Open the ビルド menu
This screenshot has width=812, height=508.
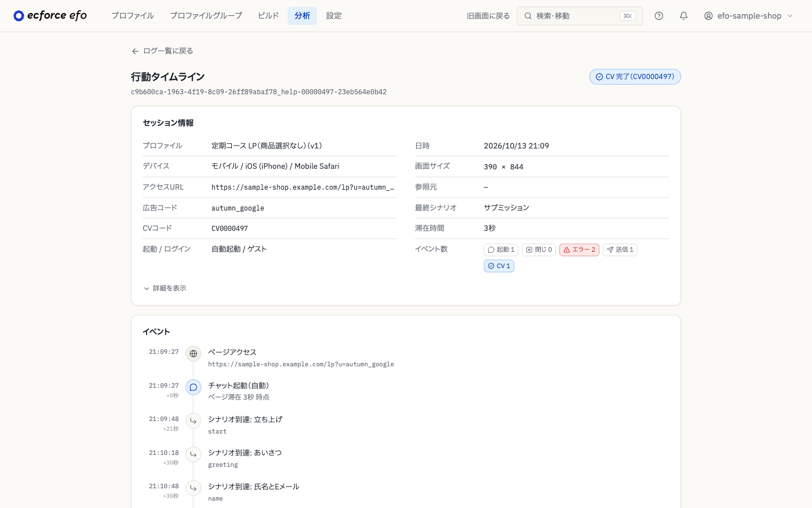(268, 16)
